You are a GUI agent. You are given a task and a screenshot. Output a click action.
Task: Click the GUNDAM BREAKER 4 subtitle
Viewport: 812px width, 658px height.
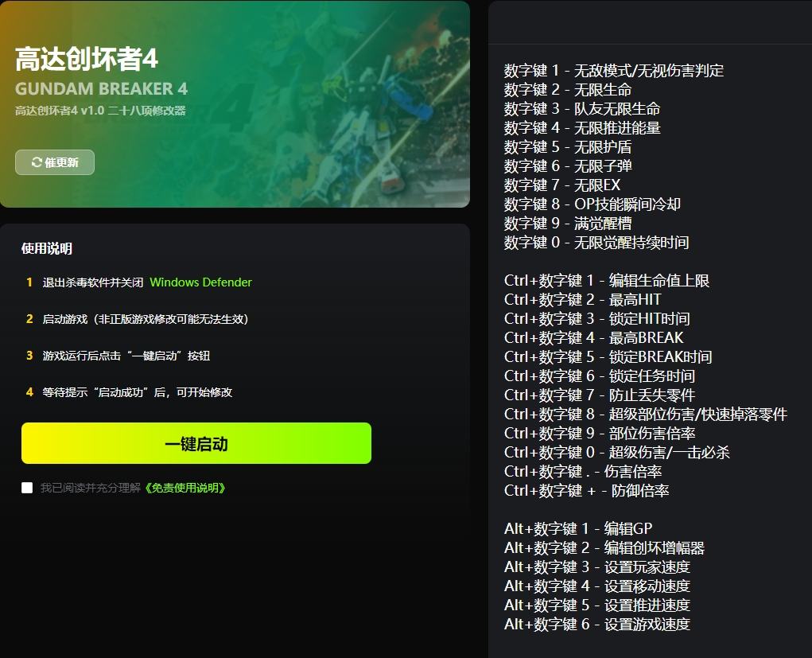click(x=102, y=89)
